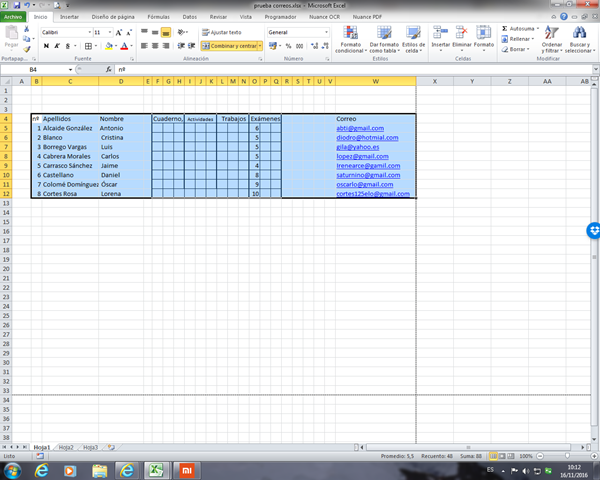The width and height of the screenshot is (600, 480).
Task: Toggle italic (K) formatting
Action: point(57,46)
